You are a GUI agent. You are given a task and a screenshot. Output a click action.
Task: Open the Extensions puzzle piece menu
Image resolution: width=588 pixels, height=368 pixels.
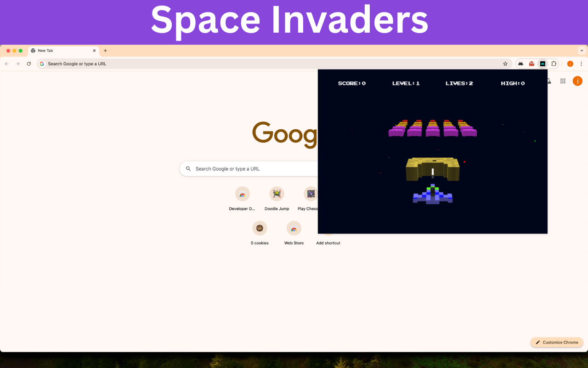click(554, 64)
